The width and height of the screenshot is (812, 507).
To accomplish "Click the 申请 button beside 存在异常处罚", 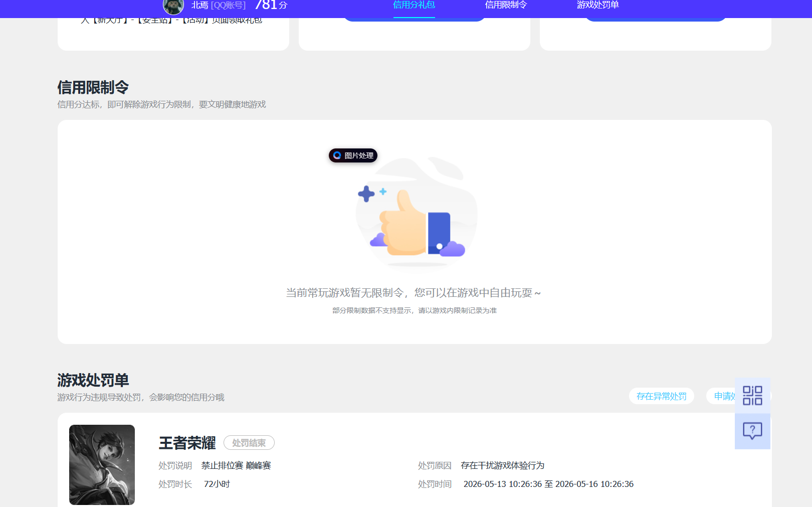I will coord(721,396).
